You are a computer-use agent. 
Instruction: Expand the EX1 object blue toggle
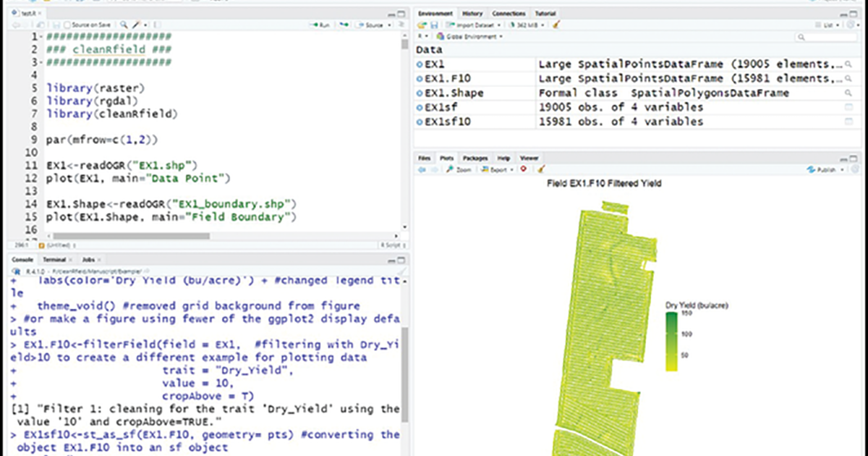421,64
